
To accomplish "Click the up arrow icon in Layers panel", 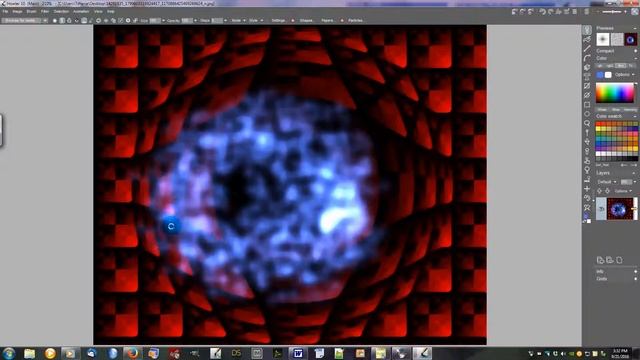I will tap(599, 191).
